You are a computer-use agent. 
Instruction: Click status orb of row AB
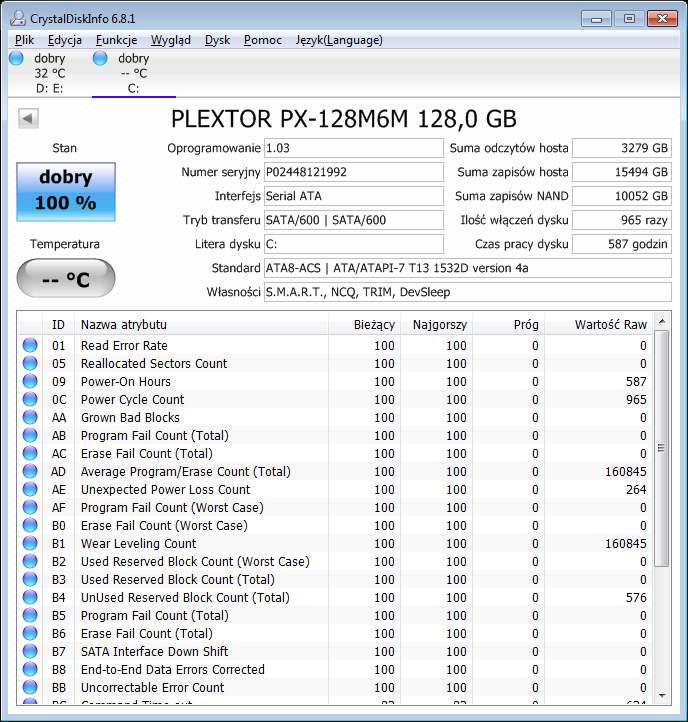pyautogui.click(x=30, y=435)
